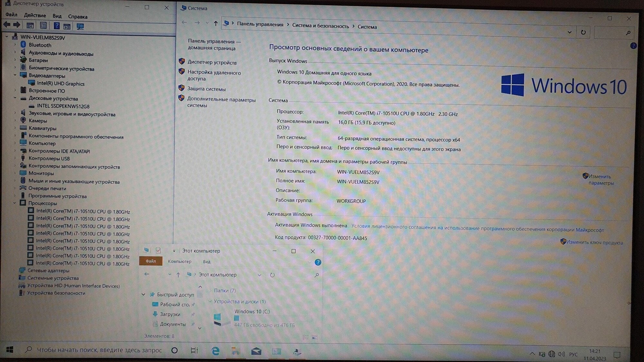This screenshot has height=362, width=644.
Task: Click the refresh button in System address bar
Action: [x=583, y=32]
